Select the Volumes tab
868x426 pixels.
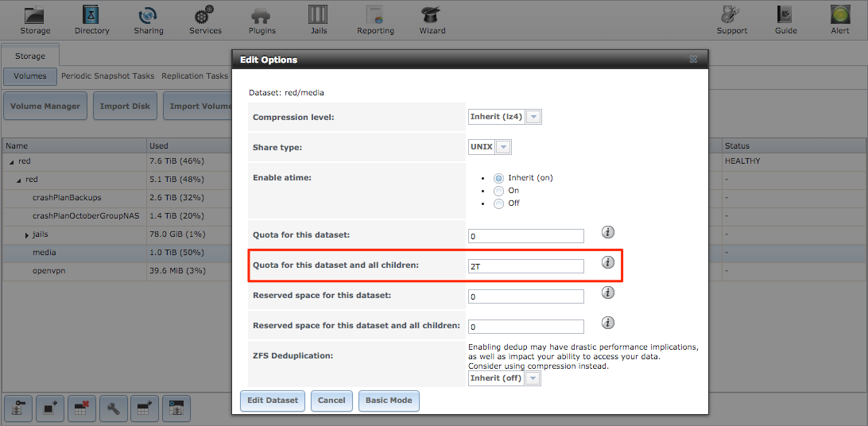[x=30, y=76]
